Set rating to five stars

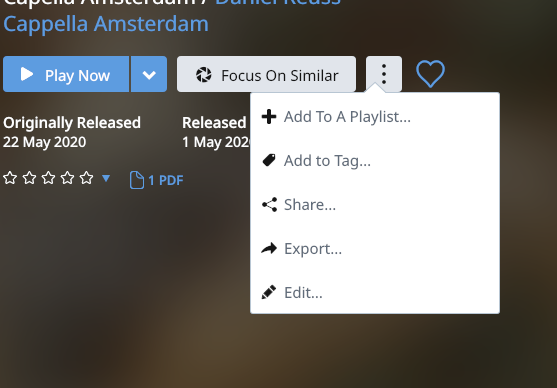[x=86, y=178]
